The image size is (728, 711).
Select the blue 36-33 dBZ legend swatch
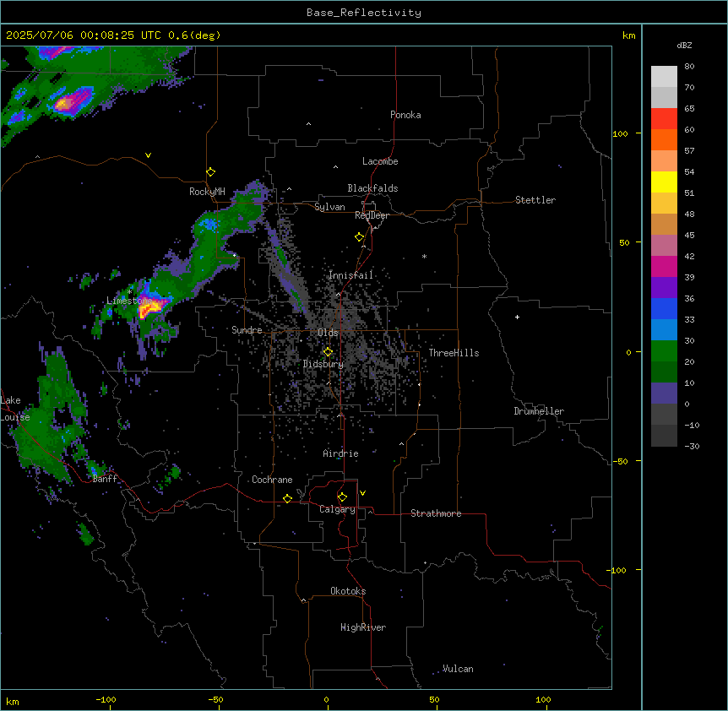click(x=664, y=308)
